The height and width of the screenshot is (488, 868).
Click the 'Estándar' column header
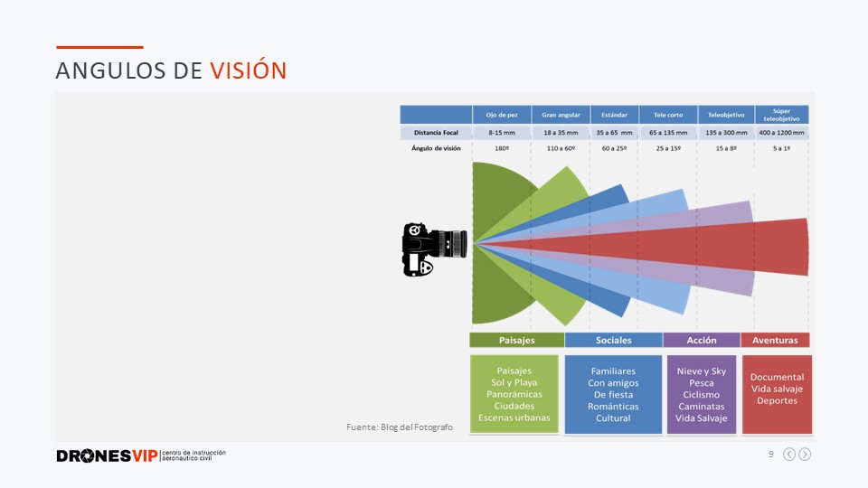coord(614,115)
